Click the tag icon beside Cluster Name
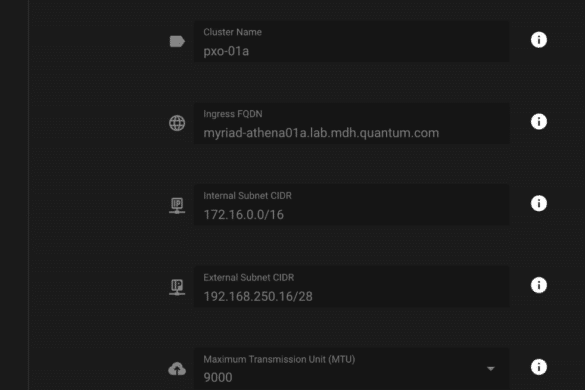 pos(177,41)
